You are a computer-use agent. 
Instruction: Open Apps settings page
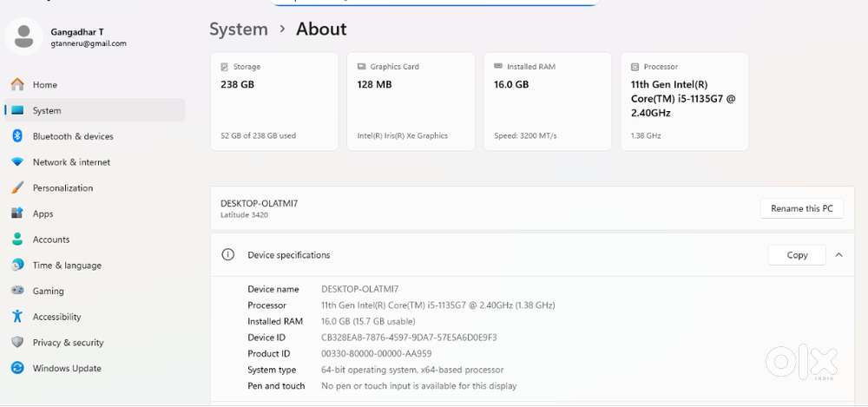coord(95,213)
